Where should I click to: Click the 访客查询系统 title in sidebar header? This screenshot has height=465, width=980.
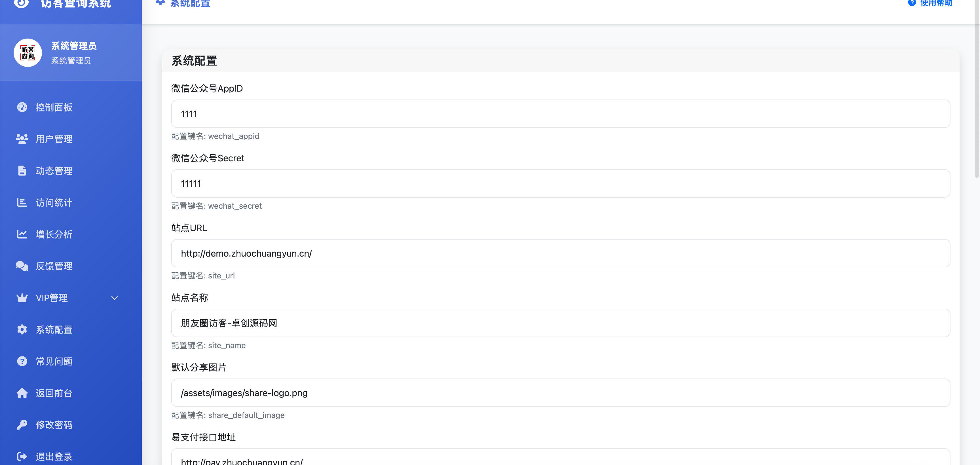(76, 4)
